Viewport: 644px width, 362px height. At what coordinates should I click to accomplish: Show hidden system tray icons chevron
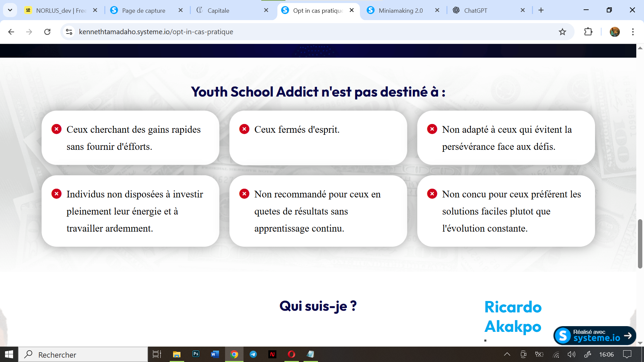[x=507, y=354]
